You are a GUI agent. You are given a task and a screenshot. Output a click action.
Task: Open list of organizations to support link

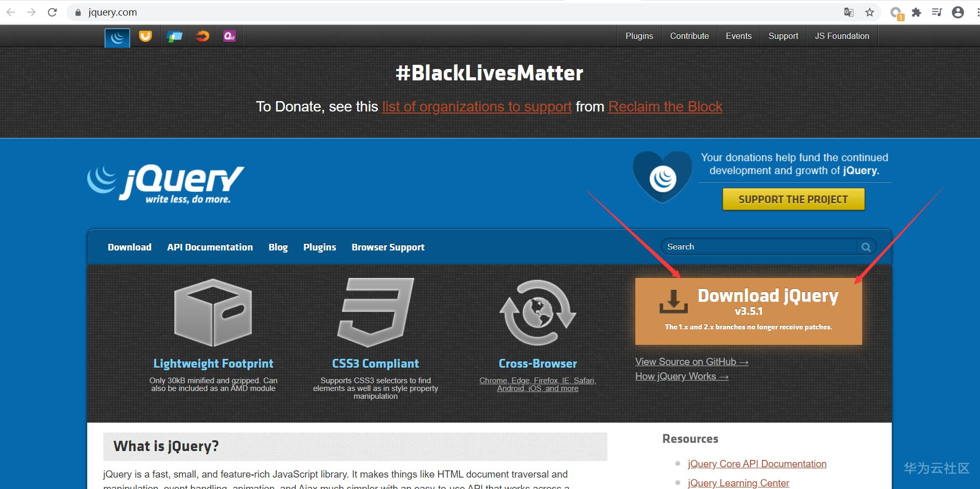[x=477, y=107]
